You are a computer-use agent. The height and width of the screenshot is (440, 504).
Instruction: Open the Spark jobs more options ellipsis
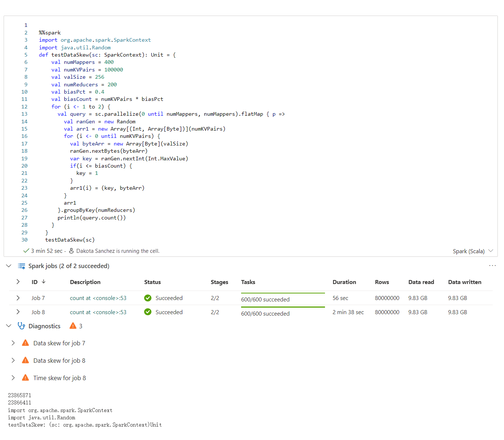click(x=492, y=266)
